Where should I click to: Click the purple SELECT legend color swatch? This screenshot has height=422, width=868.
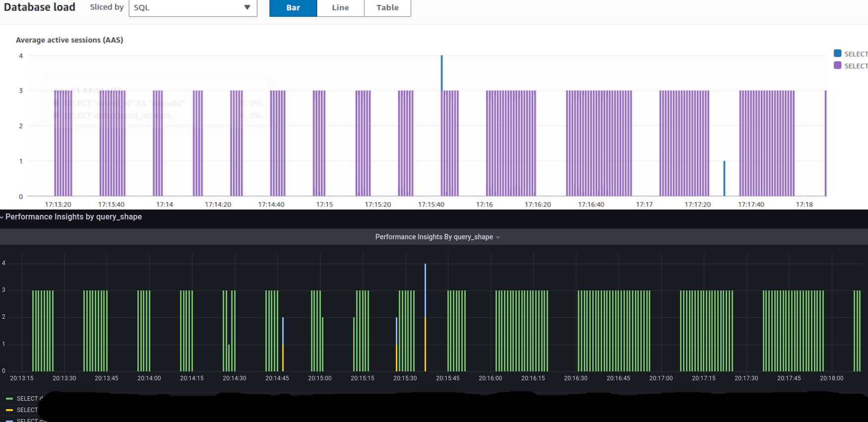click(838, 66)
